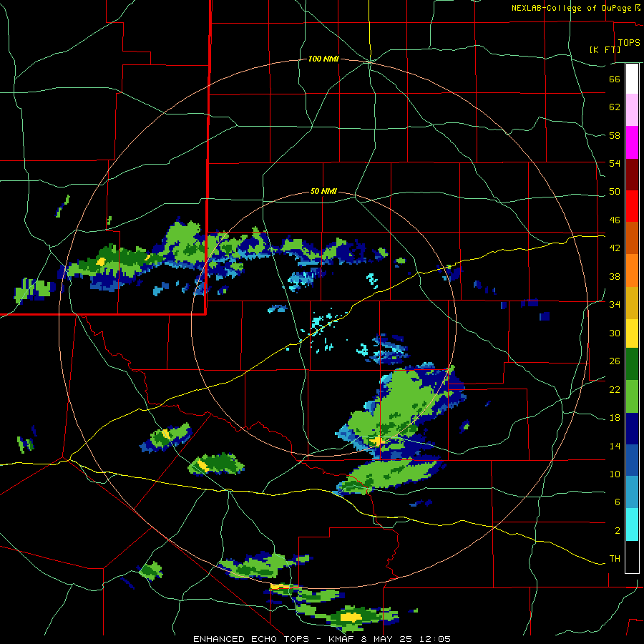The width and height of the screenshot is (644, 644).
Task: Click the "TOPS" legend title
Action: pos(629,43)
